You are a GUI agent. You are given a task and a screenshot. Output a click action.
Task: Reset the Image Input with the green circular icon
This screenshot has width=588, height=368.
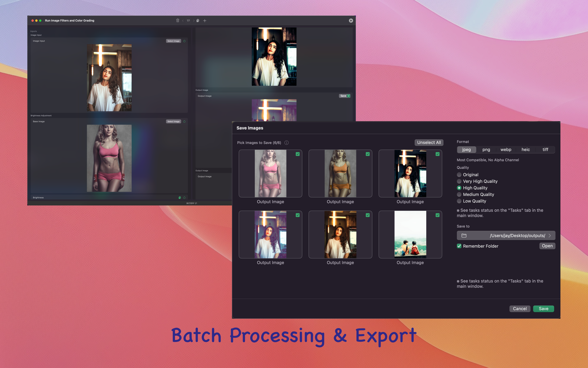[184, 41]
